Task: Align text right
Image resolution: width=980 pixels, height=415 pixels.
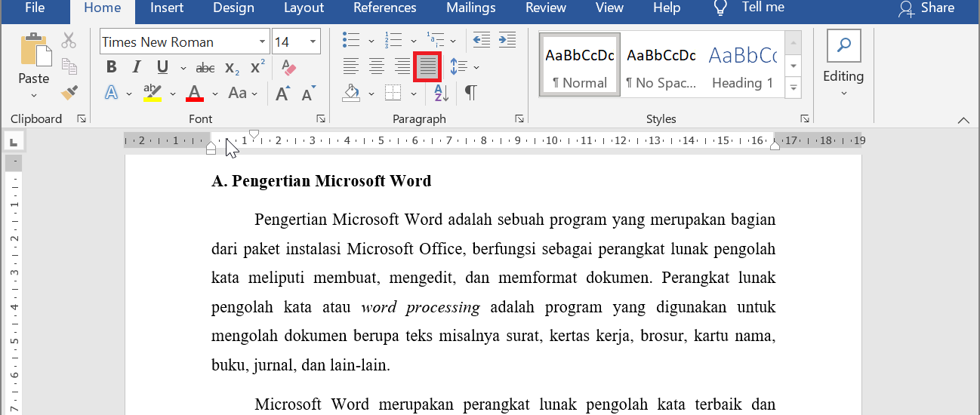Action: pos(402,67)
